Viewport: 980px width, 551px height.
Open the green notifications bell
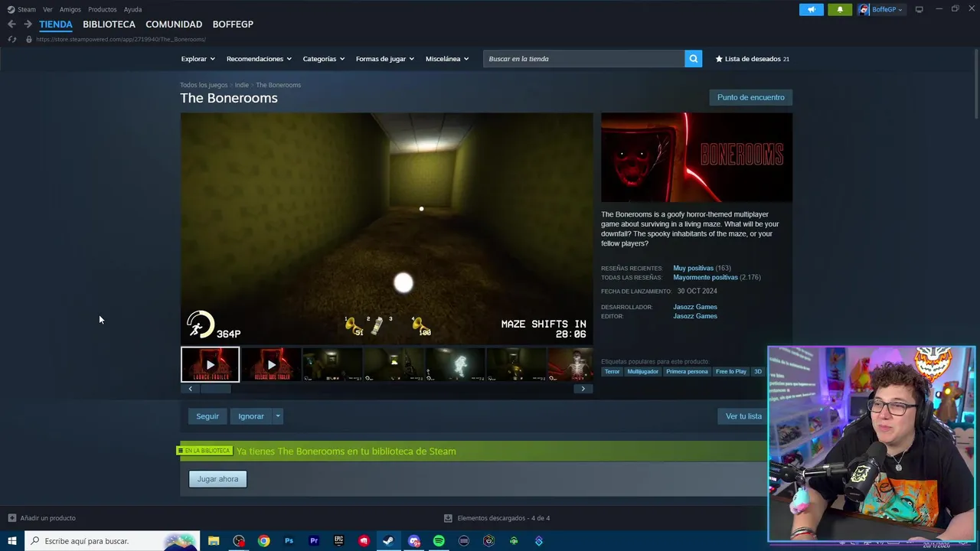click(x=840, y=9)
